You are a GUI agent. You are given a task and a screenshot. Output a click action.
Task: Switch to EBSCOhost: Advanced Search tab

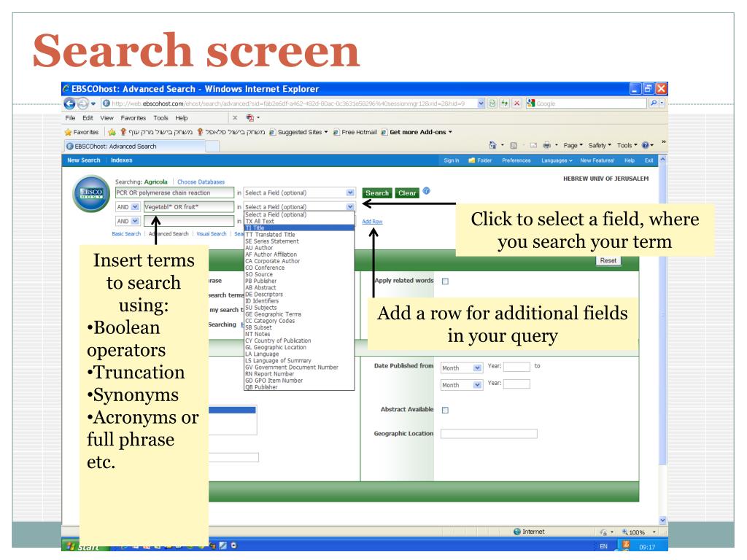click(134, 147)
